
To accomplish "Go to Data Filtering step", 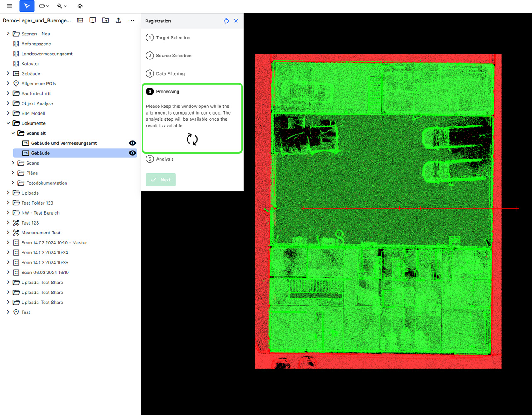I will tap(170, 74).
